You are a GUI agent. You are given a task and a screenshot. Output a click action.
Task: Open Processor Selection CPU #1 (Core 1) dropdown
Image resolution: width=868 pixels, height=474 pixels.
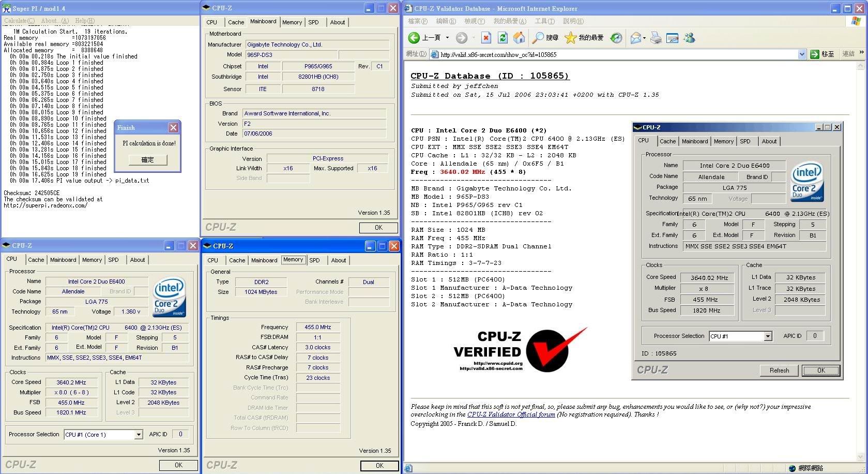139,435
